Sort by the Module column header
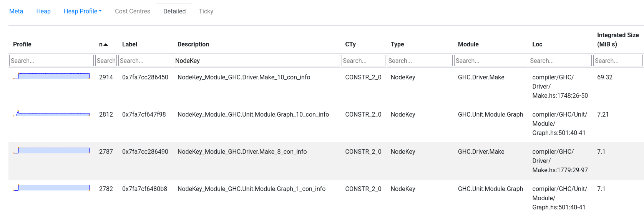The width and height of the screenshot is (644, 214). pyautogui.click(x=468, y=44)
